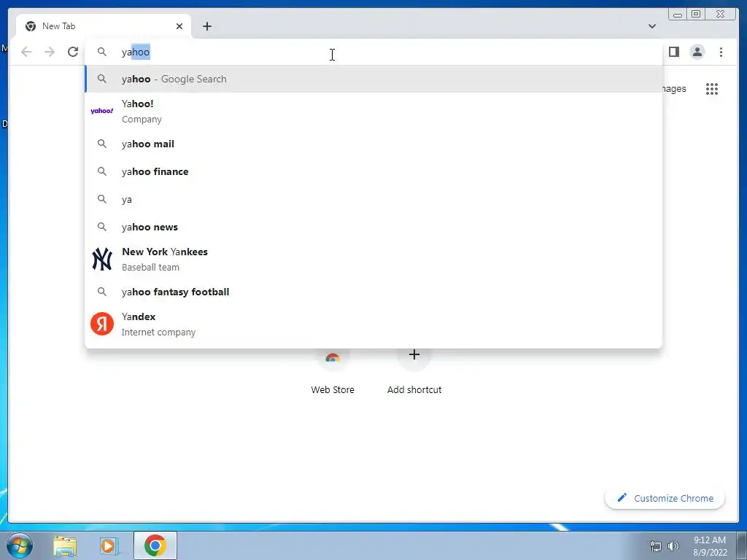Pick the 'yahoo finance' suggestion
This screenshot has height=560, width=747.
pyautogui.click(x=373, y=171)
